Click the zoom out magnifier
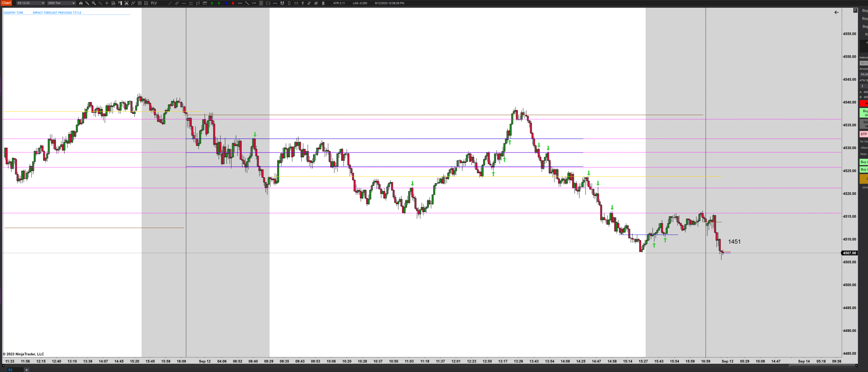This screenshot has width=868, height=372. click(100, 3)
